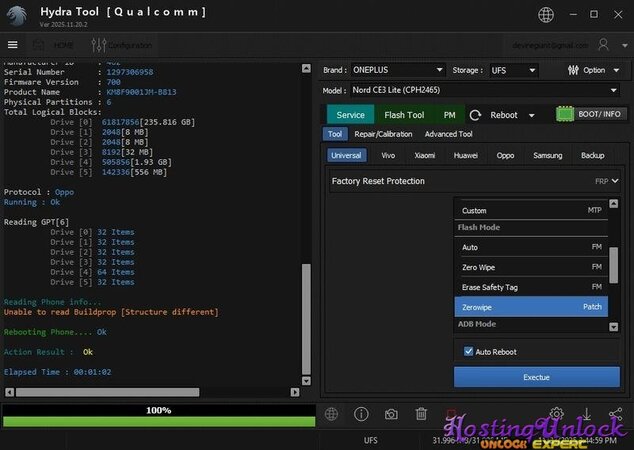Viewport: 634px width, 450px height.
Task: Open the hamburger menu
Action: click(12, 45)
